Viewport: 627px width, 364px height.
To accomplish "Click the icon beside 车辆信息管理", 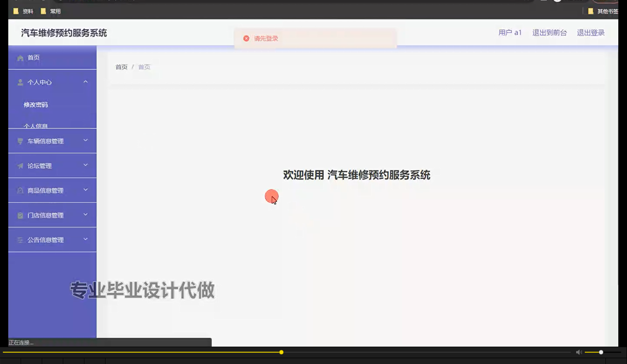I will [x=20, y=141].
